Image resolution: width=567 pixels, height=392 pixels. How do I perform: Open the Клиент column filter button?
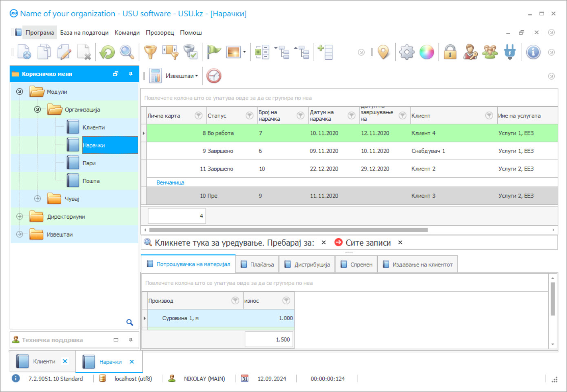[489, 115]
